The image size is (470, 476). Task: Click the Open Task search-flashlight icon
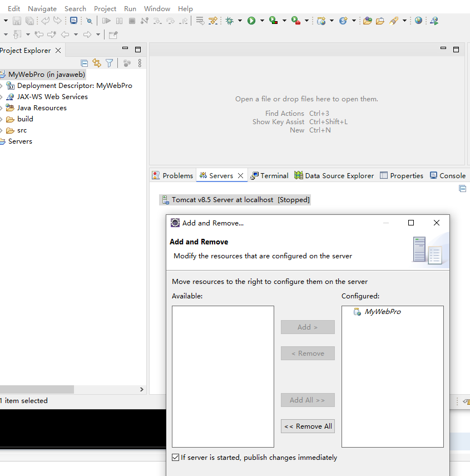point(394,21)
